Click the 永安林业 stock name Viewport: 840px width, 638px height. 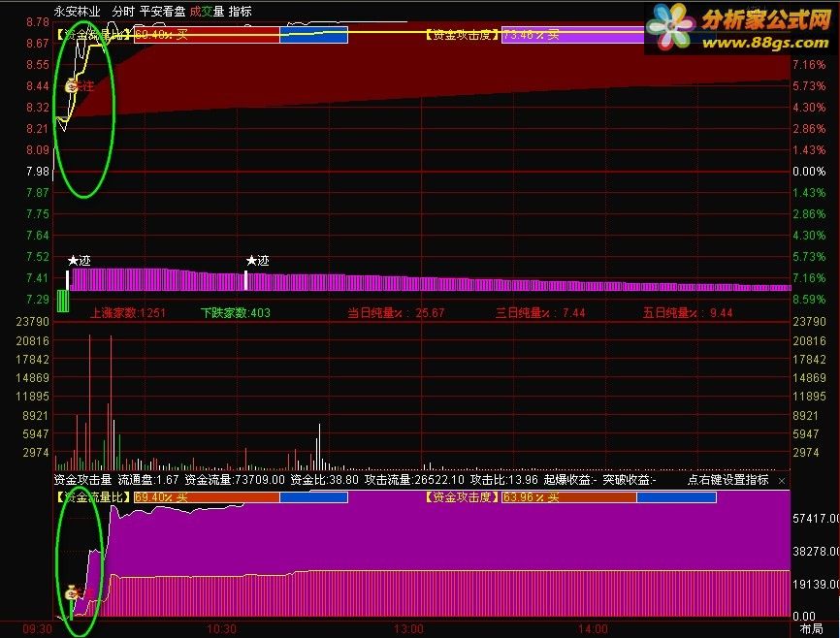coord(78,12)
